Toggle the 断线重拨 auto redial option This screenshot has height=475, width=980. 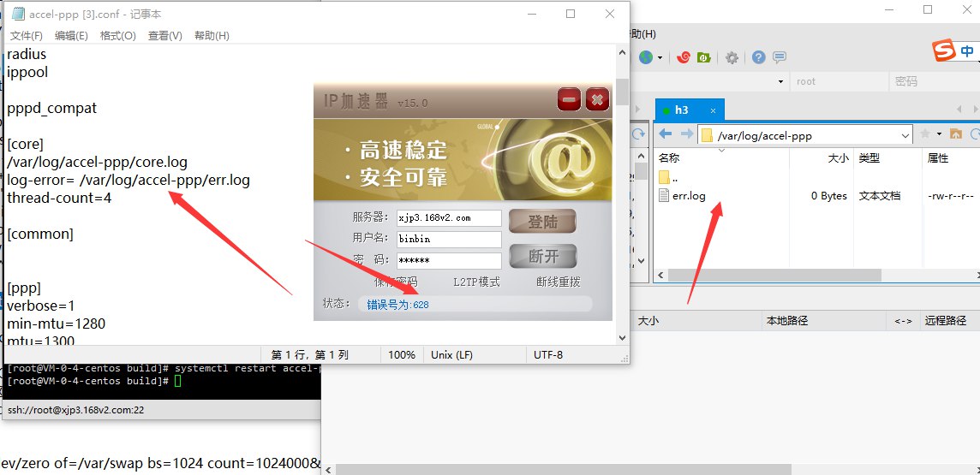tap(559, 282)
